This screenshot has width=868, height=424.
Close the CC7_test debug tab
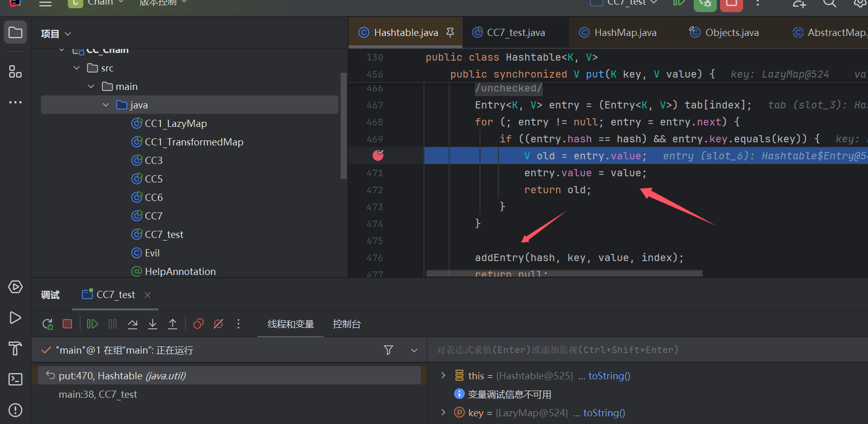147,294
